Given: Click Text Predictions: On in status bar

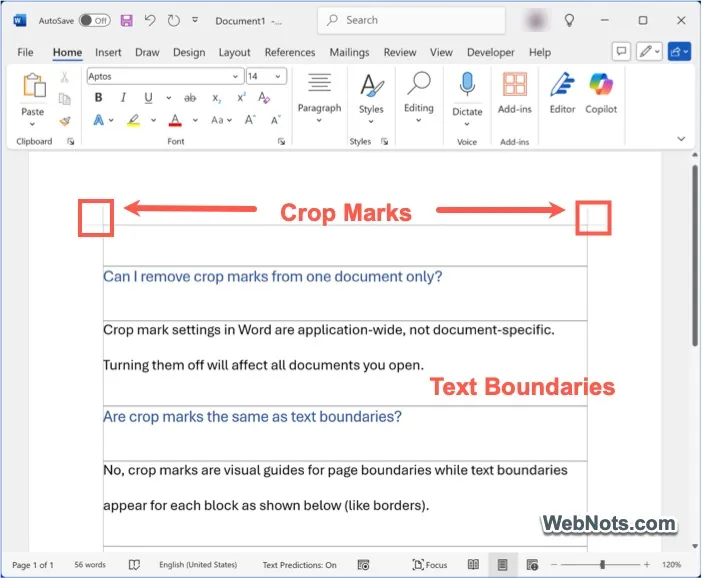Looking at the screenshot, I should pyautogui.click(x=300, y=565).
